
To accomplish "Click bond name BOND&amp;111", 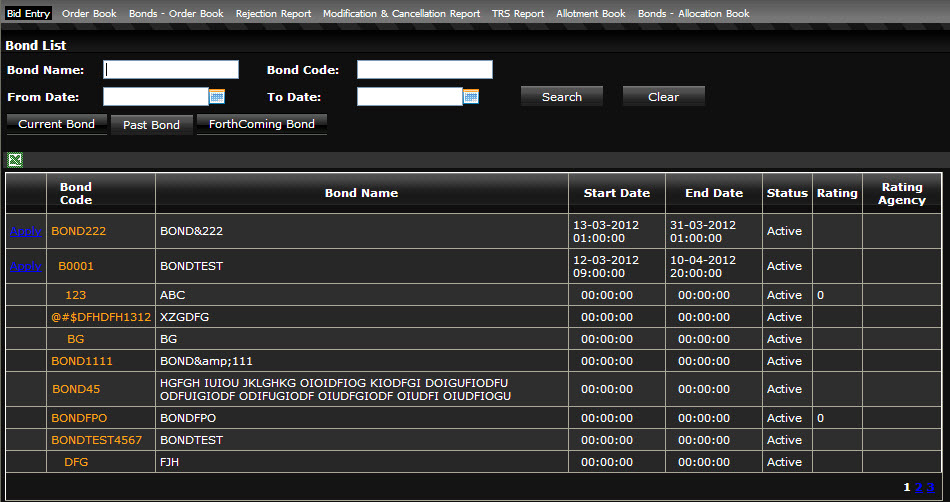I will (x=206, y=361).
